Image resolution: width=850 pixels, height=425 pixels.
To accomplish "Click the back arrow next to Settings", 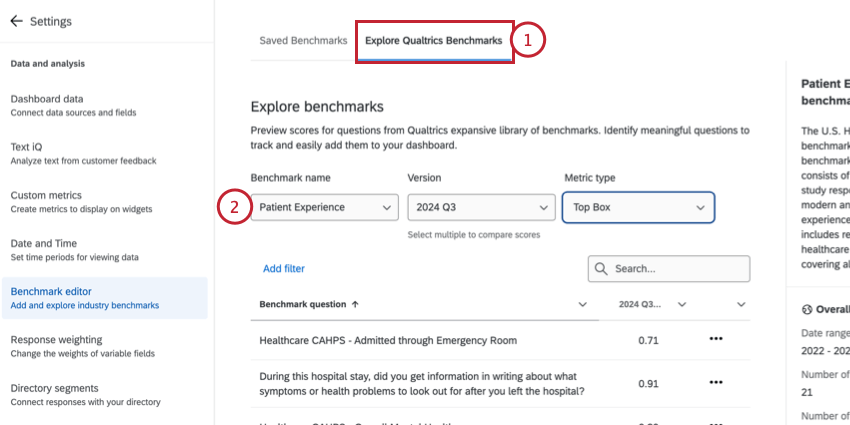I will point(16,21).
